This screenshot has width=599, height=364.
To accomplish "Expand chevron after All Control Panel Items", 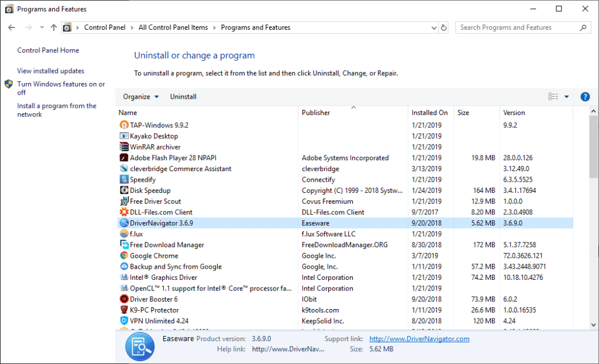I will pos(214,27).
